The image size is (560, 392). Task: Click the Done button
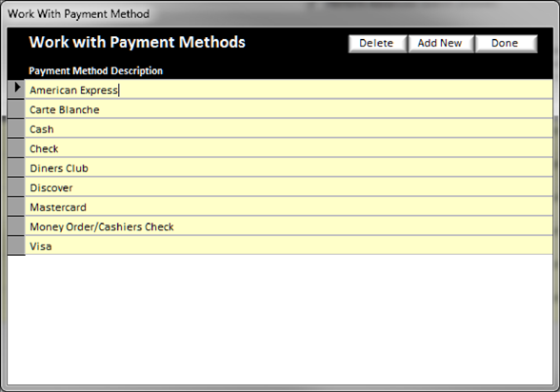(506, 44)
